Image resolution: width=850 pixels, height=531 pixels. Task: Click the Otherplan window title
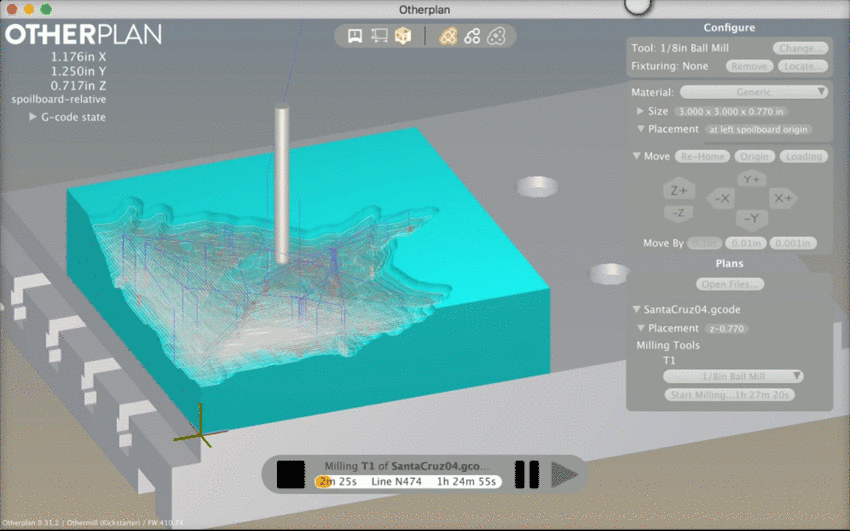click(x=424, y=9)
